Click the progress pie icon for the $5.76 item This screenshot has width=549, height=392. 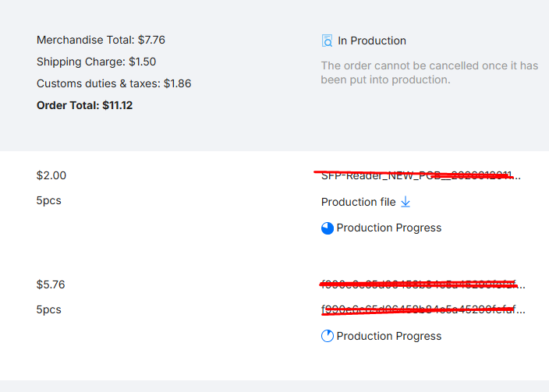[x=328, y=337]
